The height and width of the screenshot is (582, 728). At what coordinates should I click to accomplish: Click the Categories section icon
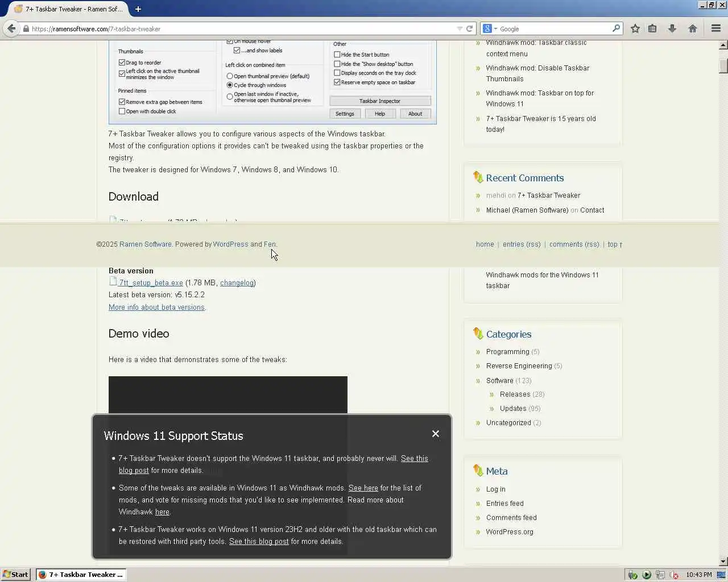coord(478,334)
